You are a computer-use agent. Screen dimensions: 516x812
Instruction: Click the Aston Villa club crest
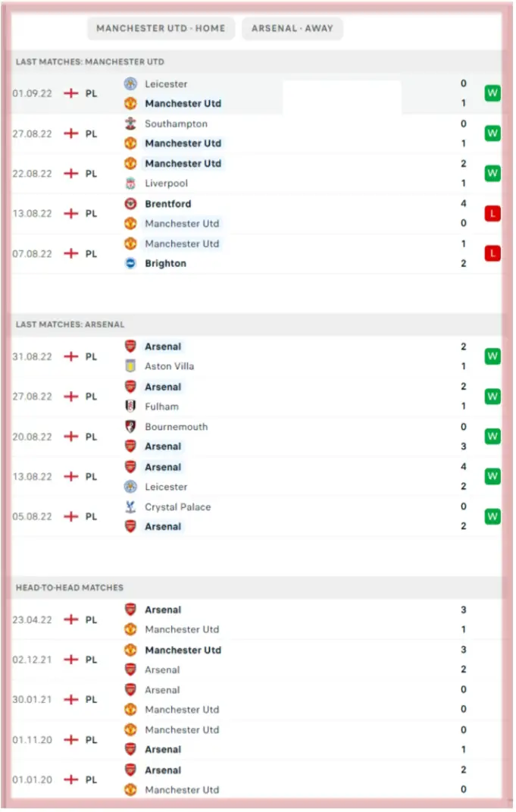130,366
